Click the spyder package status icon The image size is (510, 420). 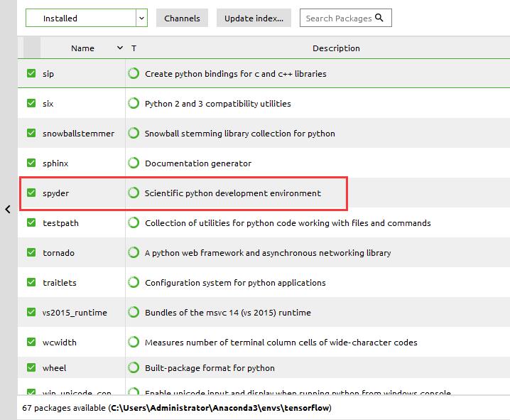133,193
